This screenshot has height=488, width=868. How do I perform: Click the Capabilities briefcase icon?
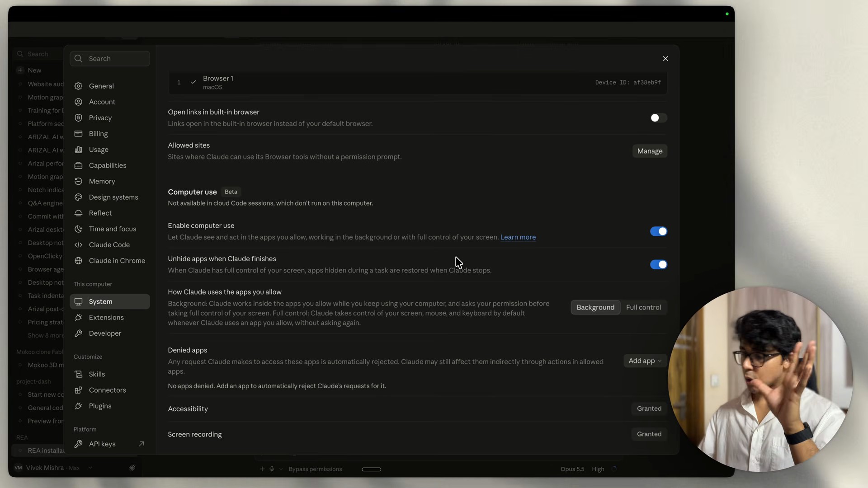click(x=78, y=165)
